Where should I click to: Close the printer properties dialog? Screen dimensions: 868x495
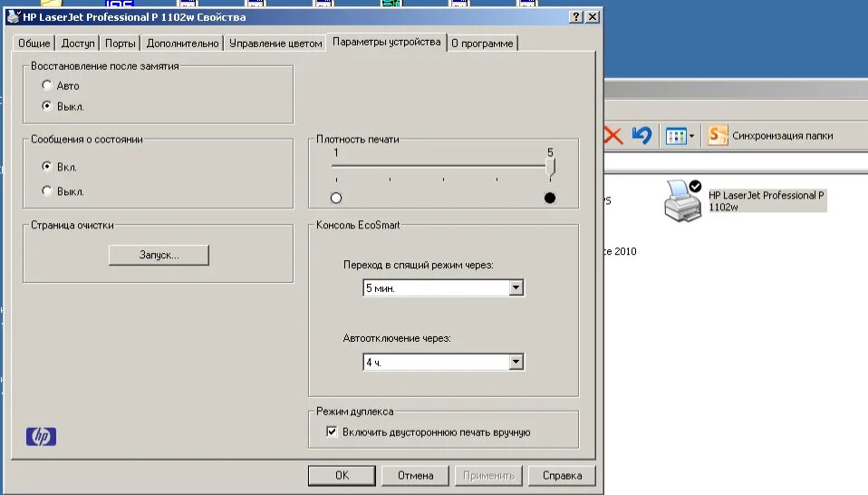click(593, 16)
